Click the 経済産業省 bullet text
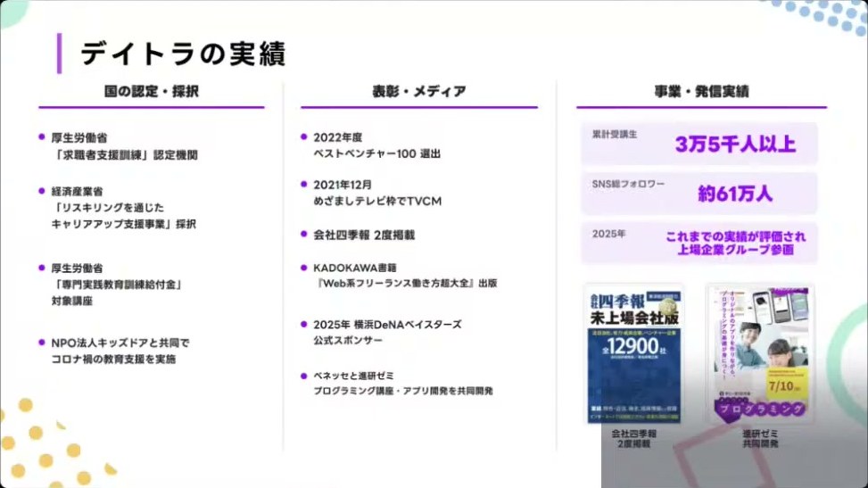The height and width of the screenshot is (488, 868). (x=77, y=191)
